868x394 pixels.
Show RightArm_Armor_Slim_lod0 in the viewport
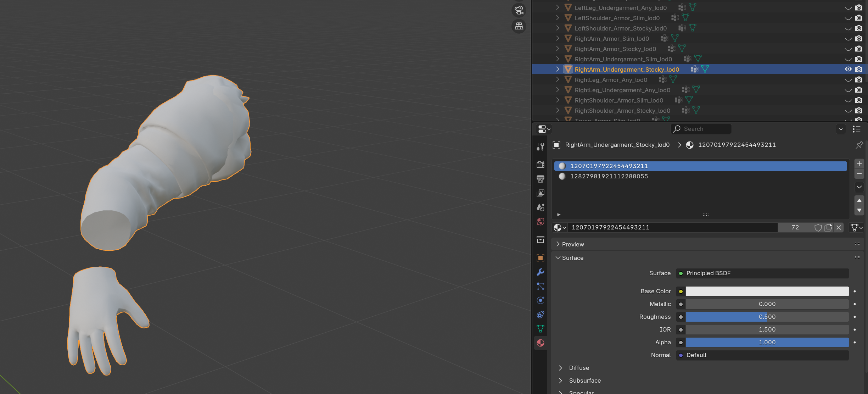848,39
